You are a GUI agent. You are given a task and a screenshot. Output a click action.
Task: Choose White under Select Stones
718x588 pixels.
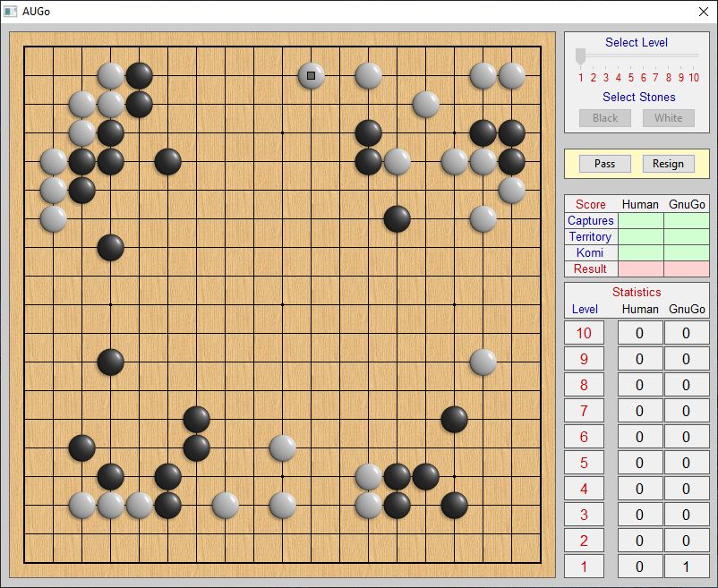(668, 118)
